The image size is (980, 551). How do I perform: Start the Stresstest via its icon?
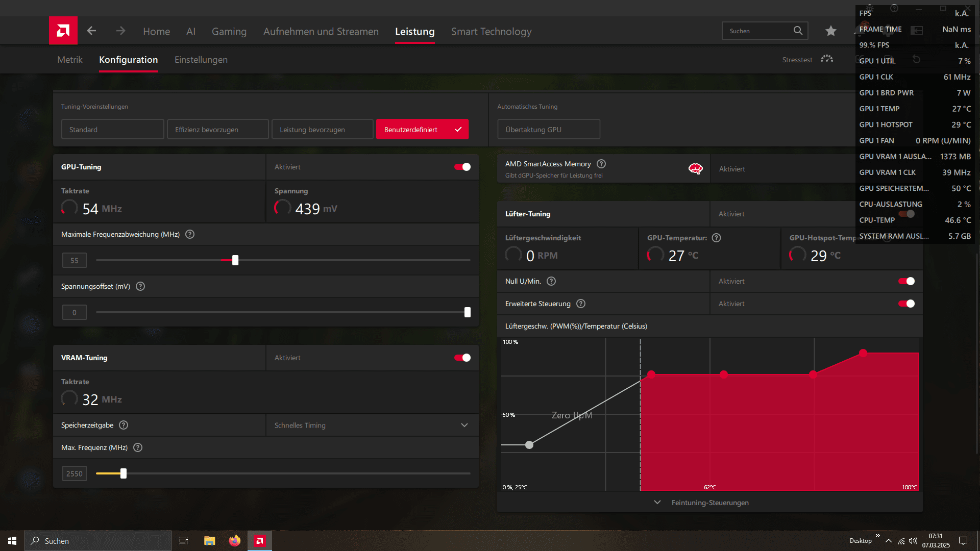[x=826, y=59]
